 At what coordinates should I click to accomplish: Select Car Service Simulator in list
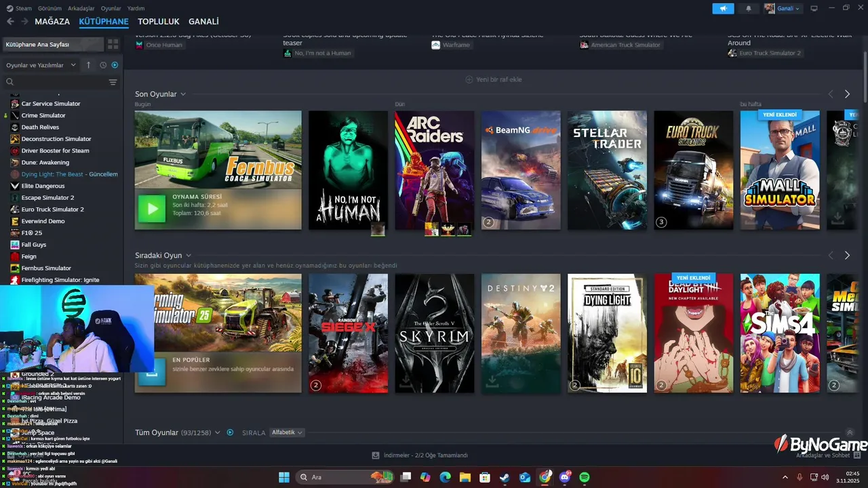(51, 104)
